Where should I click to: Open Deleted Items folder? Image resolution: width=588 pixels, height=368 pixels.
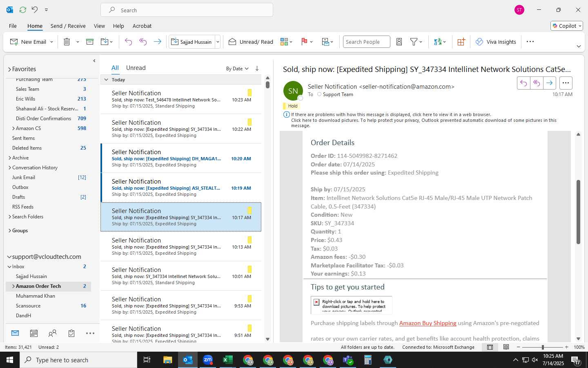[x=27, y=148]
